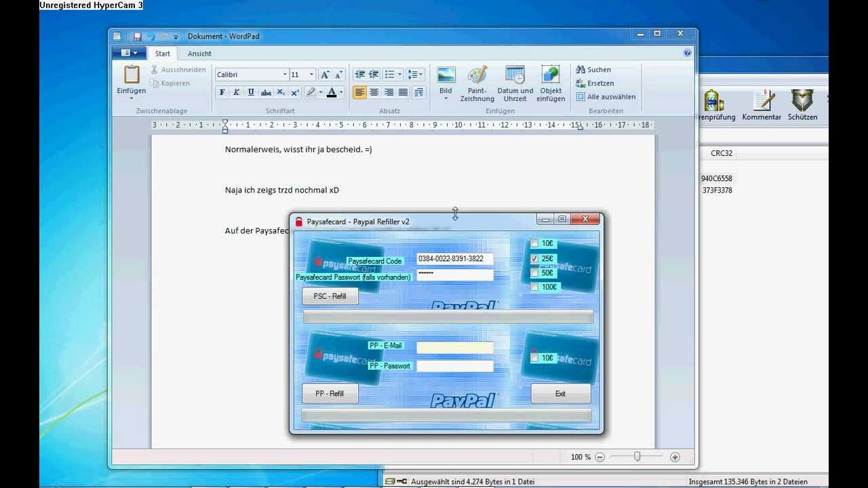Click the WordPad zoom slider handle
This screenshot has width=868, height=488.
tap(637, 457)
